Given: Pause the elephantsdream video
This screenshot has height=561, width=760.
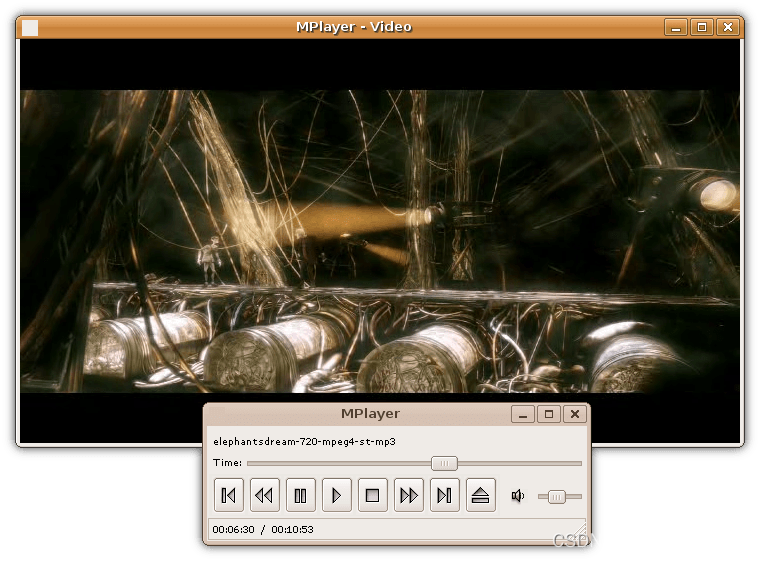Looking at the screenshot, I should (301, 495).
